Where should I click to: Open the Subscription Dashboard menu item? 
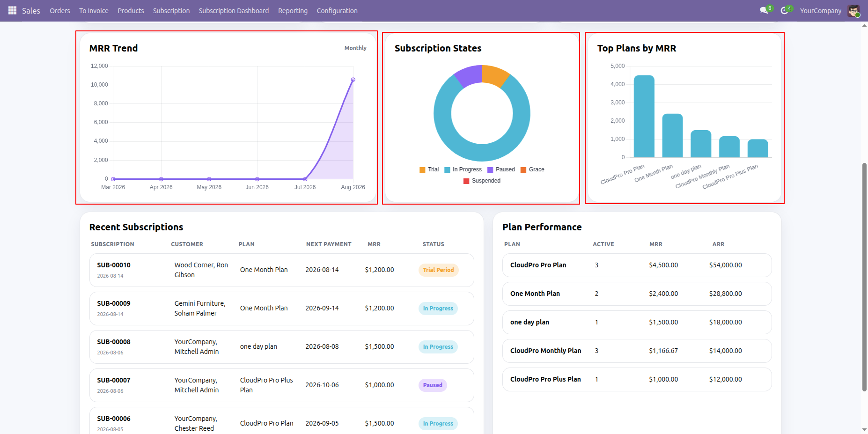(234, 11)
